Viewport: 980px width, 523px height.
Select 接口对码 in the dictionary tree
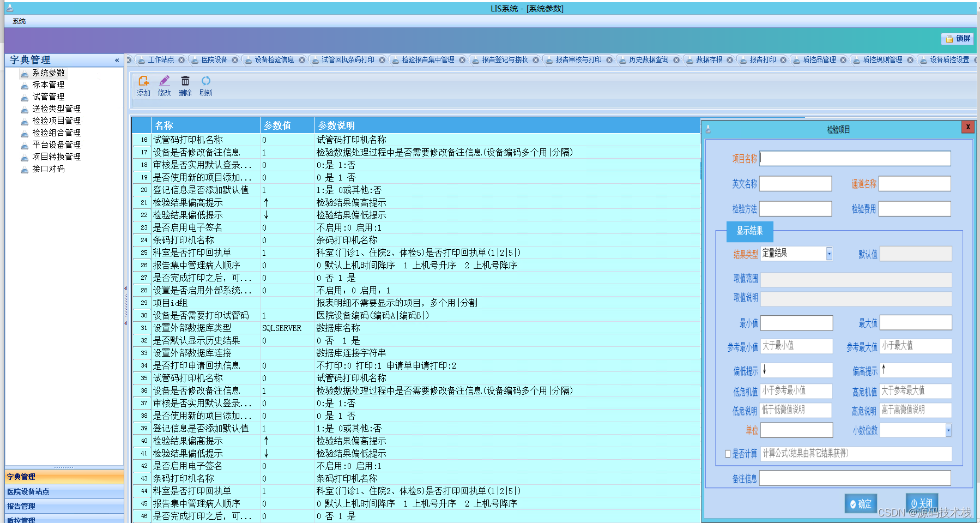click(x=48, y=169)
